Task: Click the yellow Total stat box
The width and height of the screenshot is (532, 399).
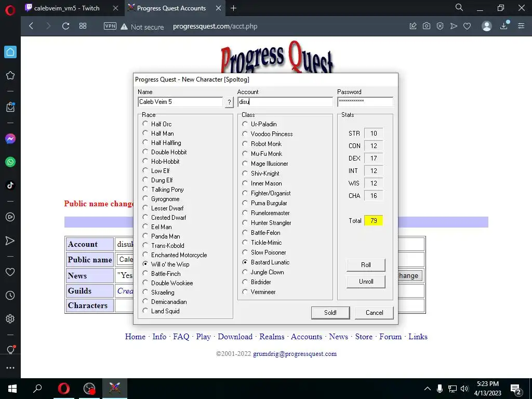Action: click(374, 220)
